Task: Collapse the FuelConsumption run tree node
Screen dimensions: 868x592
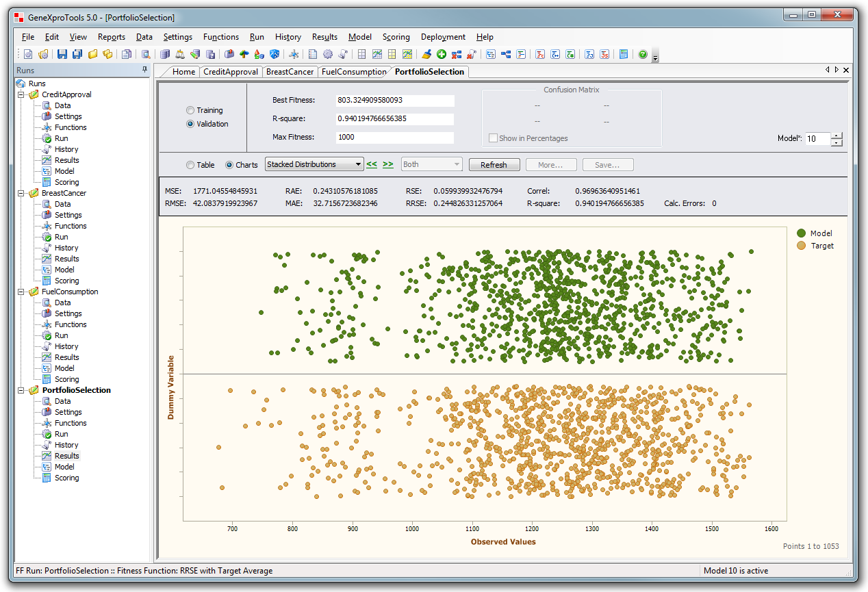Action: [x=21, y=292]
